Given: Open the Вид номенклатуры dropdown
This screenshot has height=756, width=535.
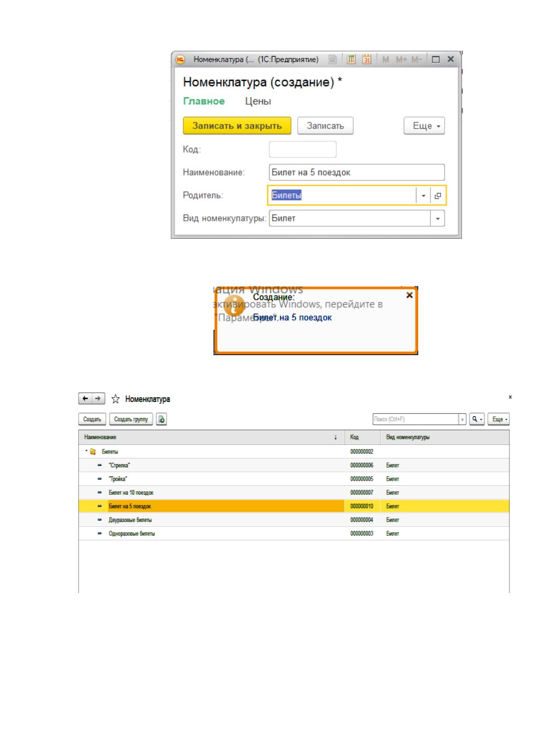Looking at the screenshot, I should (438, 219).
